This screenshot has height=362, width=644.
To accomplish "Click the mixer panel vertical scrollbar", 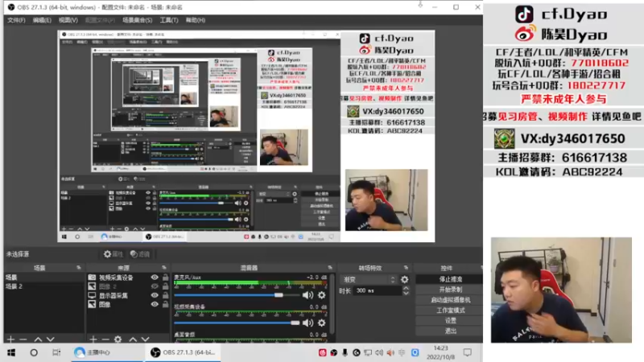I will point(332,305).
